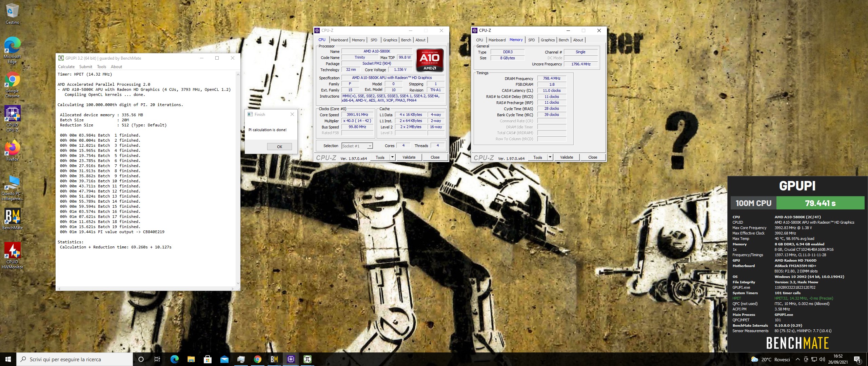
Task: Open Chrome from the taskbar
Action: pyautogui.click(x=257, y=359)
